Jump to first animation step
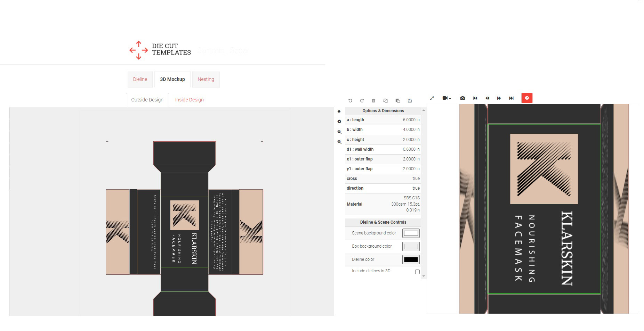 [475, 98]
